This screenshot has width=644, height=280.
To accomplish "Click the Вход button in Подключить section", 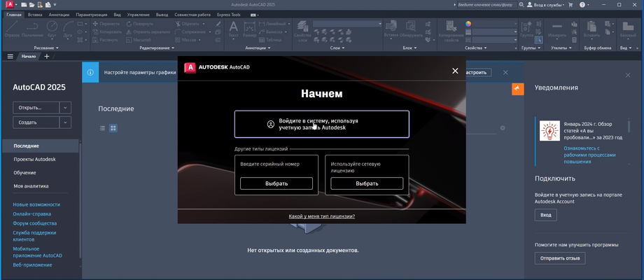I will (546, 215).
